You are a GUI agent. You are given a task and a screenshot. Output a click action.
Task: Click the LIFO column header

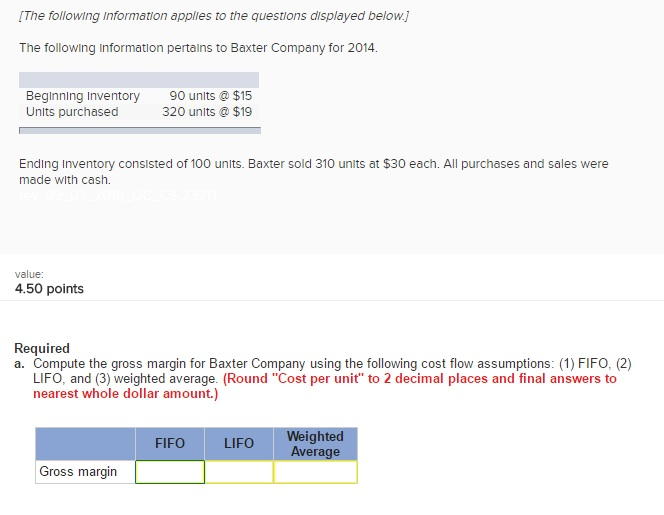239,443
